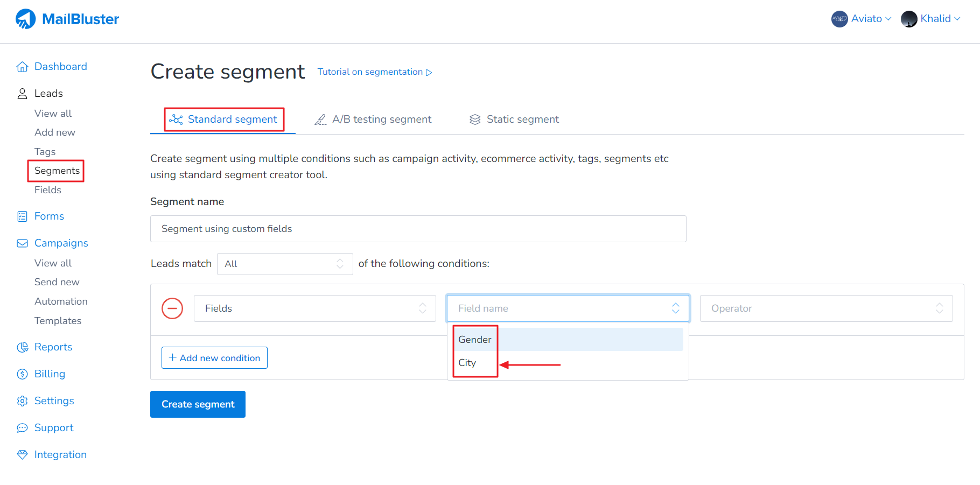Click the MailBluster rocket logo
The height and width of the screenshot is (485, 980).
pyautogui.click(x=25, y=19)
